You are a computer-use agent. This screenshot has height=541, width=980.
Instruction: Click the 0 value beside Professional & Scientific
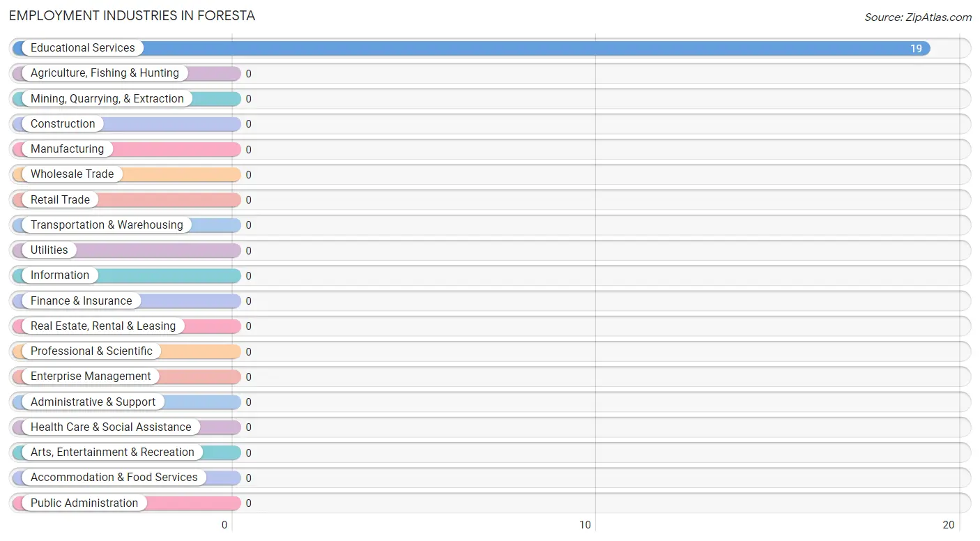coord(248,352)
